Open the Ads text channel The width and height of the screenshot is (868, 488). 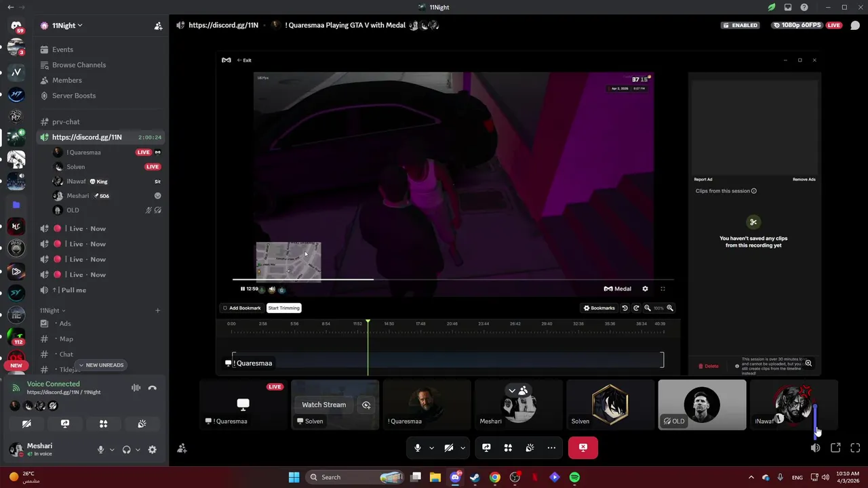pyautogui.click(x=102, y=323)
